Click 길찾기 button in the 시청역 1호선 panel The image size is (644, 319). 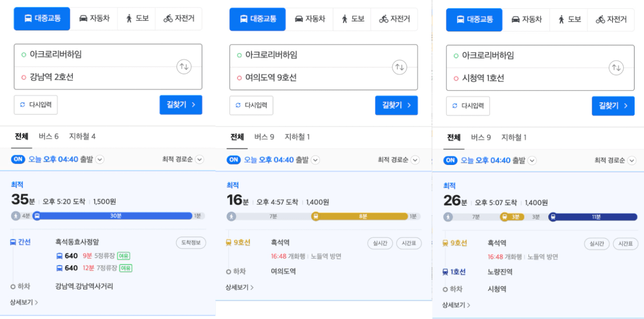614,106
